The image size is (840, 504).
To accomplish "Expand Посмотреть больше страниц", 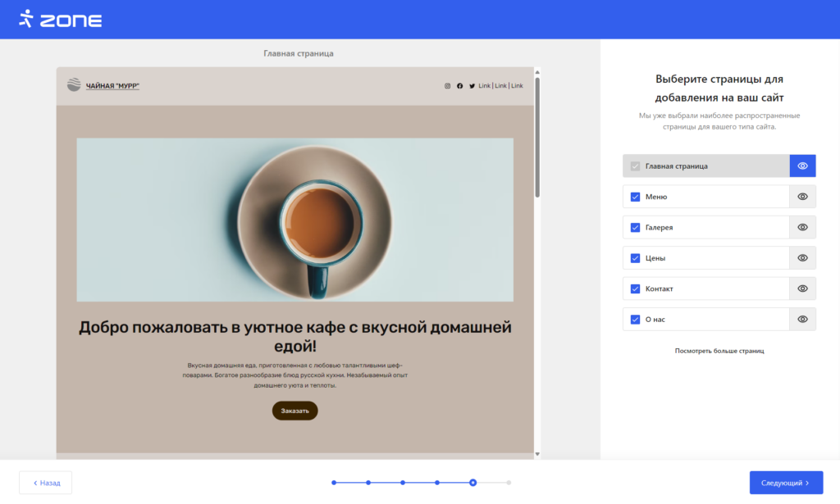I will pyautogui.click(x=719, y=350).
